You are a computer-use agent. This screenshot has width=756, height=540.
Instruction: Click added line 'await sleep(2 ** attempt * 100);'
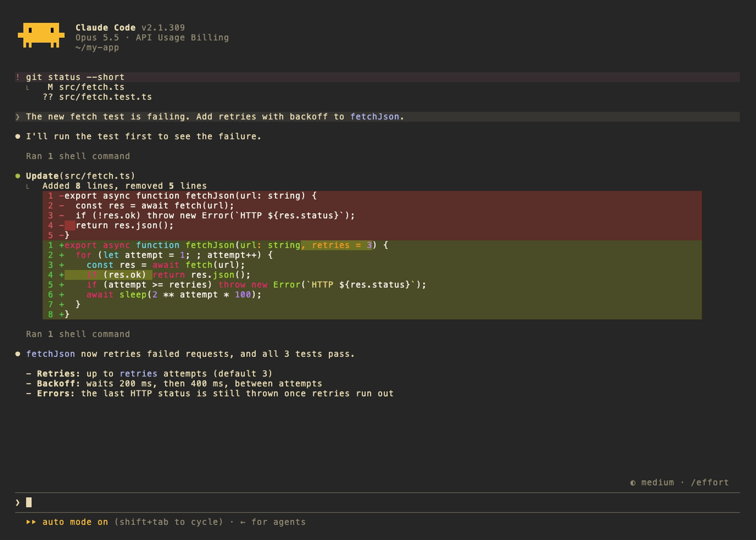pos(372,295)
